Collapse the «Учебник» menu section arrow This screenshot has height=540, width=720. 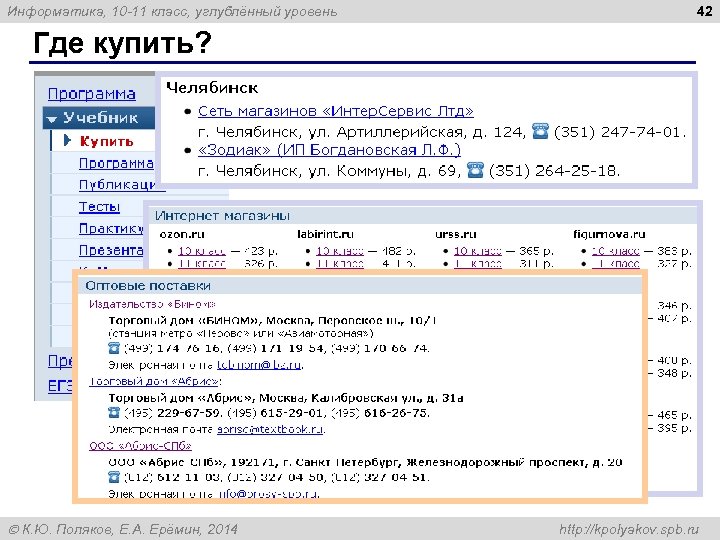[52, 119]
